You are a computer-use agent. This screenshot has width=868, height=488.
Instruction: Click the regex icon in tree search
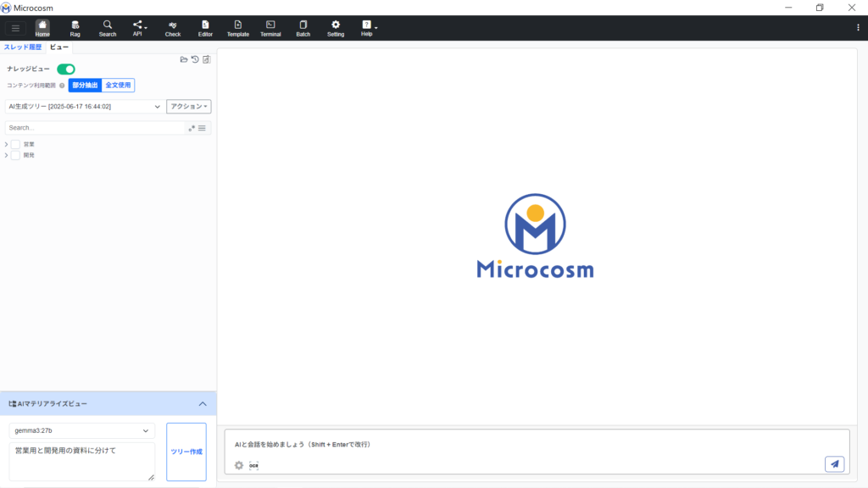[192, 128]
